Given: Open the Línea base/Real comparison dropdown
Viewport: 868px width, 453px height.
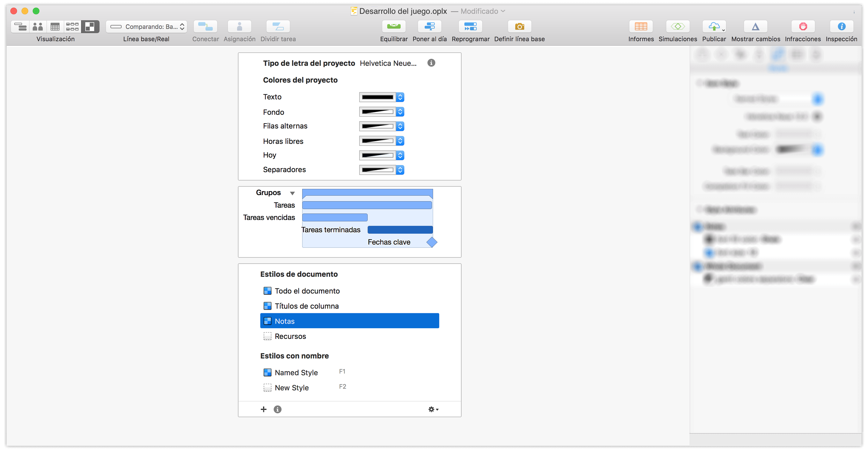Looking at the screenshot, I should click(x=147, y=26).
